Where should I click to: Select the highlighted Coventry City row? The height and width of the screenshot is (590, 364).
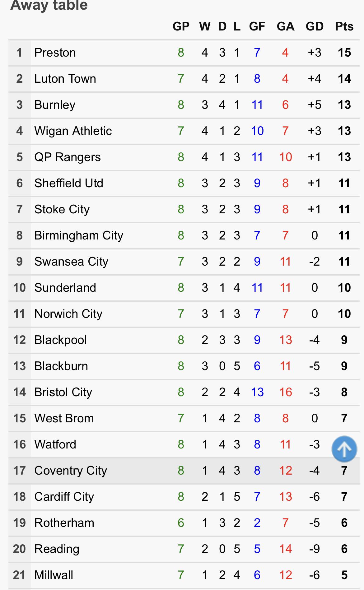tap(184, 471)
